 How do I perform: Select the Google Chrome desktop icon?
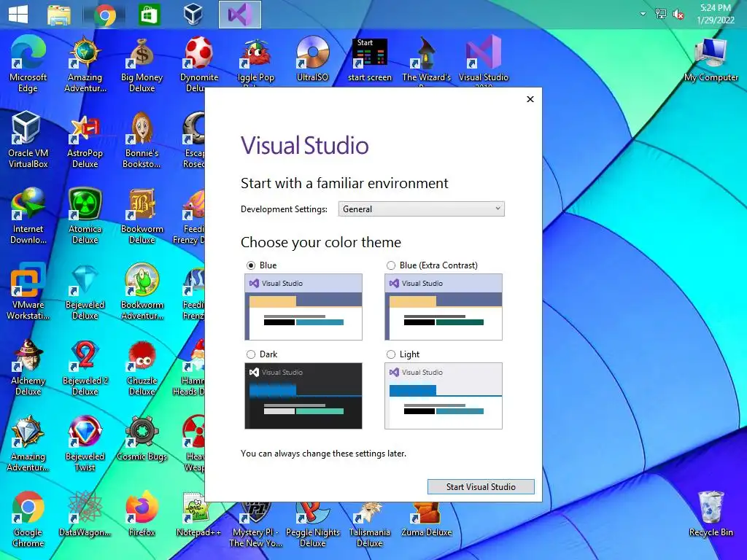click(28, 518)
